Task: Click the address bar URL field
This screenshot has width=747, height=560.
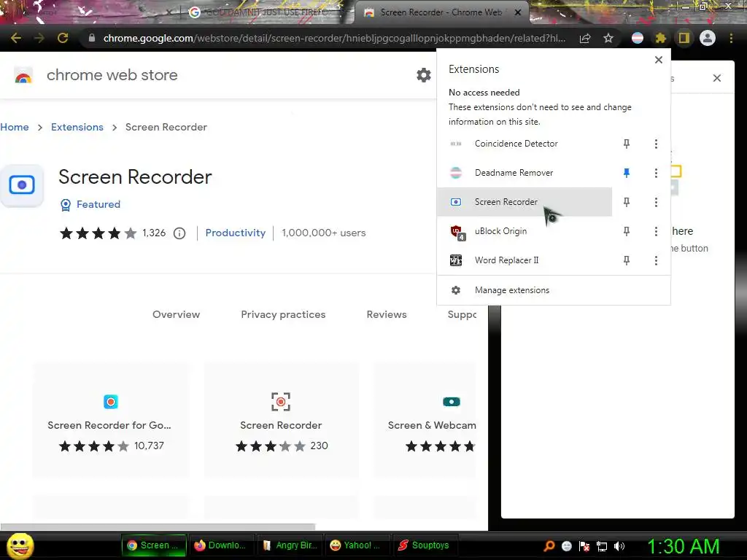Action: [x=334, y=38]
